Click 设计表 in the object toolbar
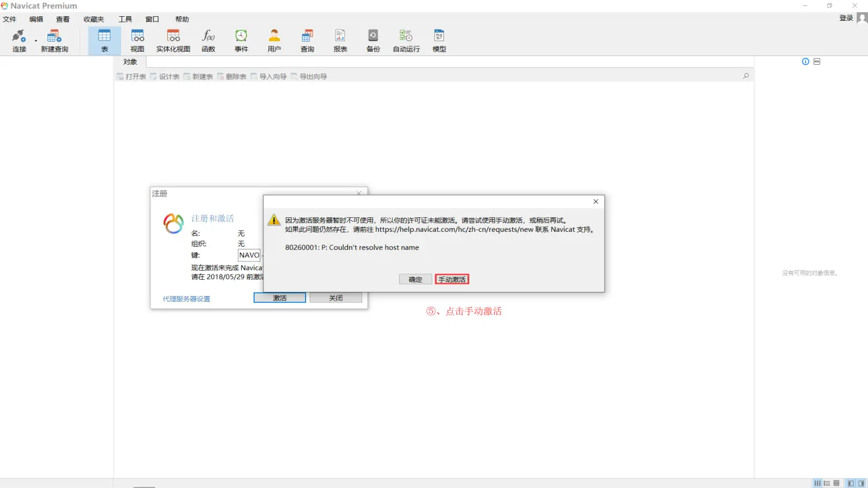Screen dimensions: 868x488 (x=165, y=76)
